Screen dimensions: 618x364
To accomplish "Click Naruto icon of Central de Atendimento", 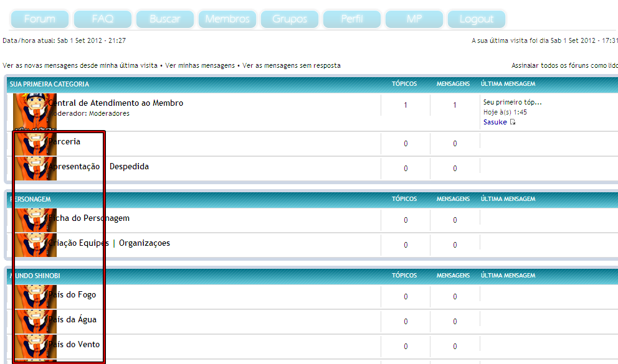I will 35,112.
